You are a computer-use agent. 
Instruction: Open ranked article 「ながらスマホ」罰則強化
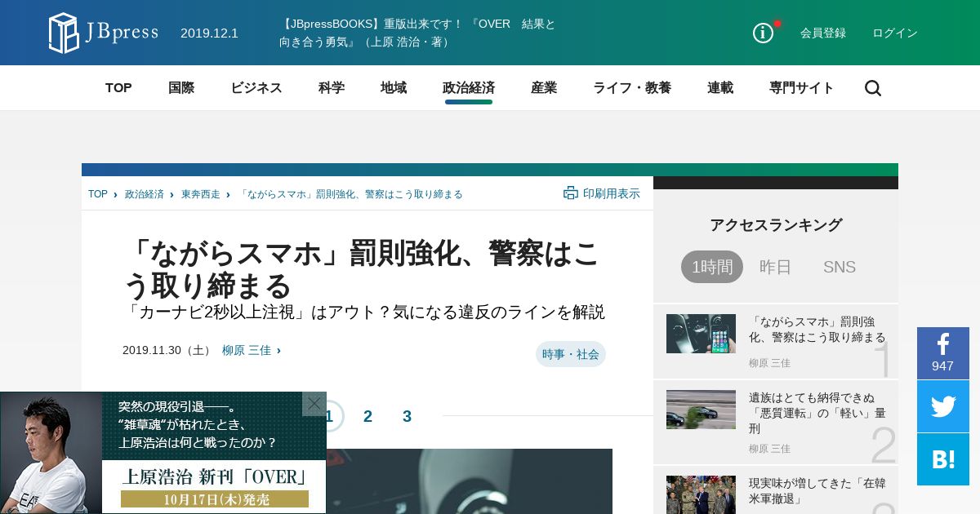click(817, 330)
